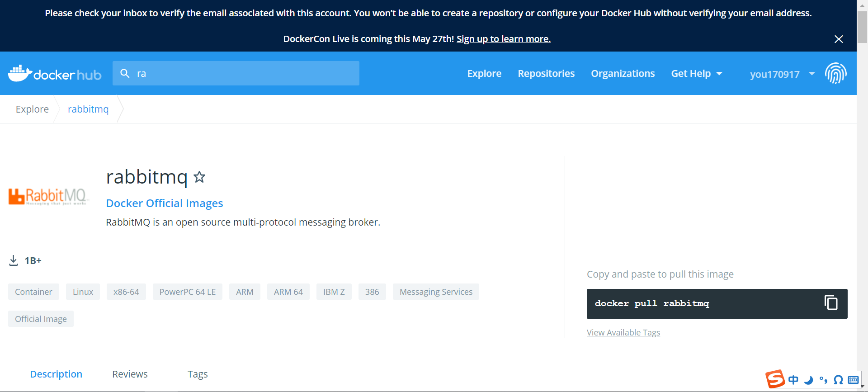Image resolution: width=868 pixels, height=392 pixels.
Task: Open the Docker Official Images link
Action: (165, 203)
